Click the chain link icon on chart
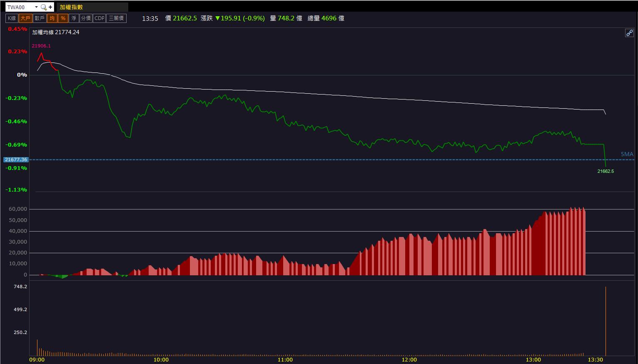 [x=629, y=33]
